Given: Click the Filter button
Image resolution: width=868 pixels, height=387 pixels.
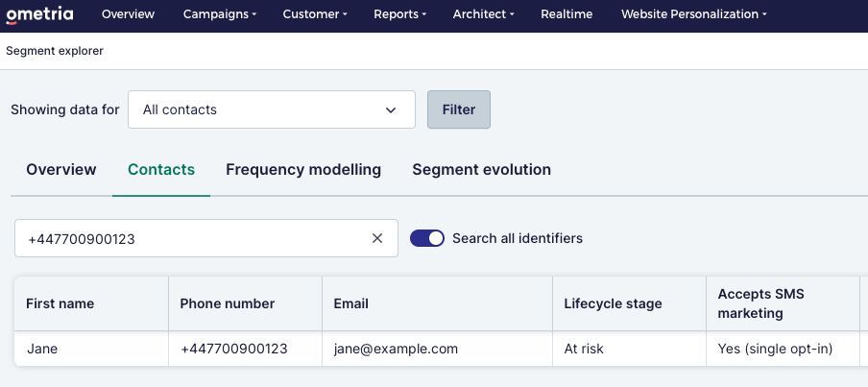Looking at the screenshot, I should pyautogui.click(x=459, y=109).
